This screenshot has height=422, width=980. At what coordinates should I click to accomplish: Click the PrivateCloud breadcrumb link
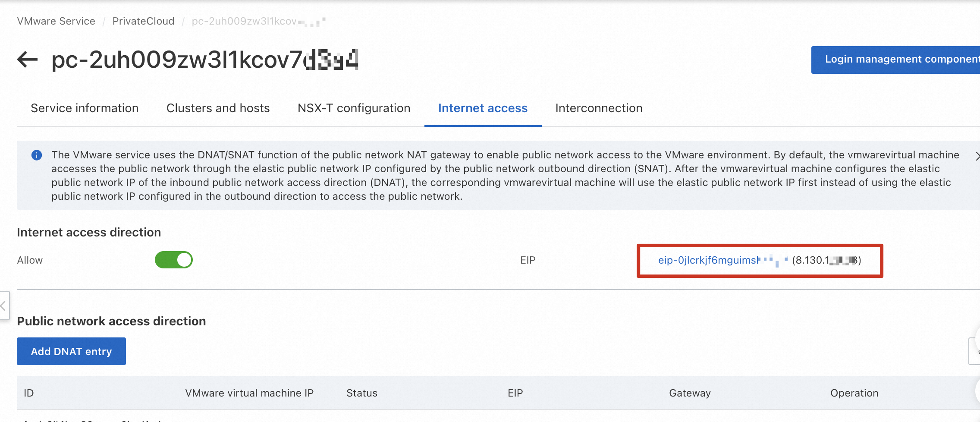(x=143, y=21)
